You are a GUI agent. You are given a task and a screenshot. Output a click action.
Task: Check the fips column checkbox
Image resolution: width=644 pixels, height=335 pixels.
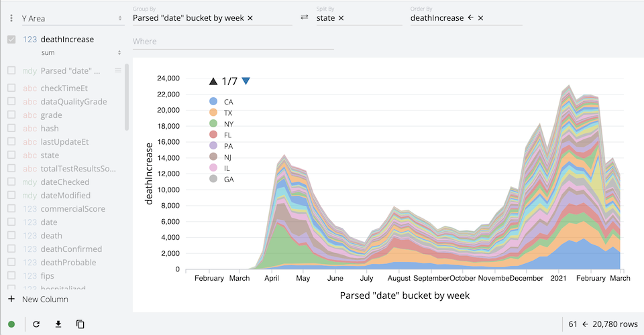11,275
